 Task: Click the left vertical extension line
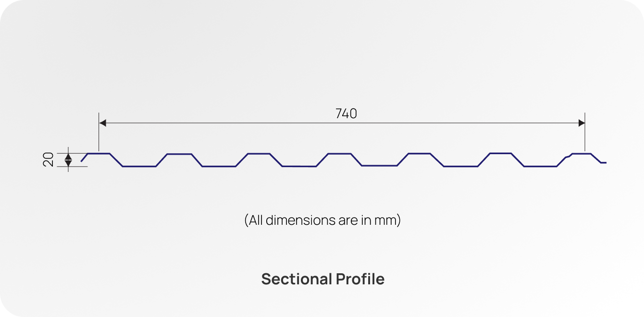99,132
